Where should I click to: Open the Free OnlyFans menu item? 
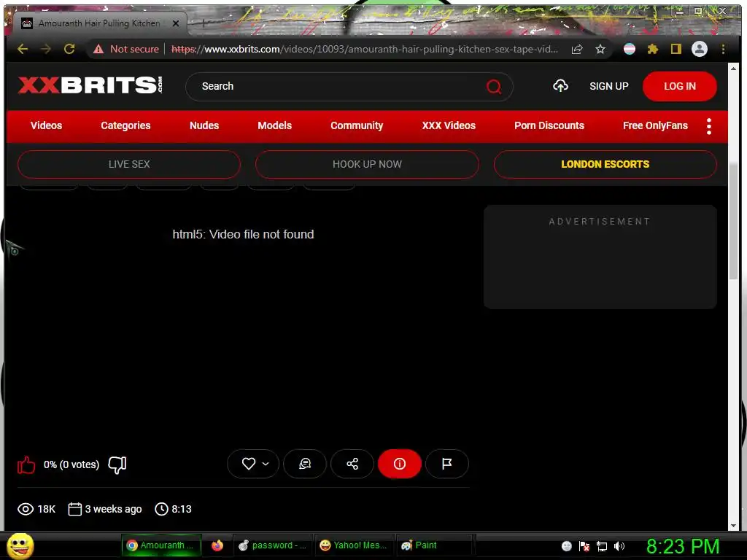[x=655, y=125]
